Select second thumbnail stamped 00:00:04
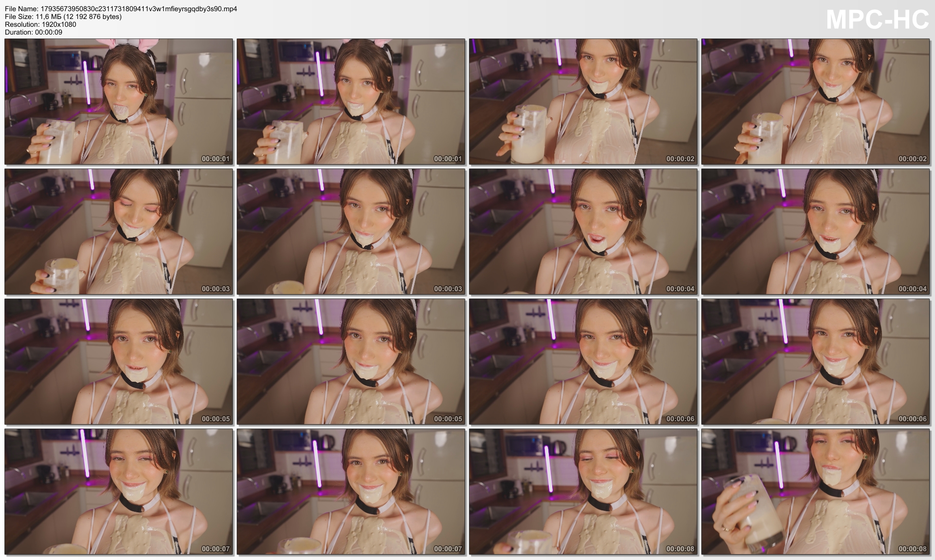Viewport: 935px width, 560px height. [816, 232]
